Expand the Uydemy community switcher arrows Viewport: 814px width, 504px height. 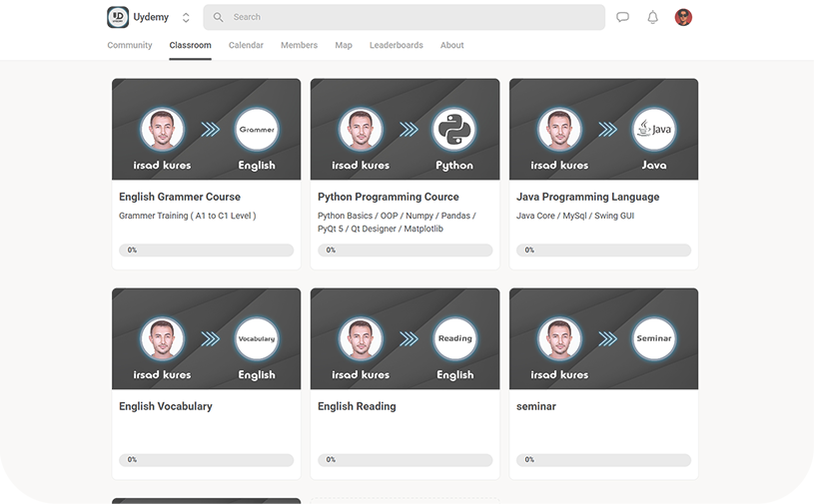pos(186,18)
